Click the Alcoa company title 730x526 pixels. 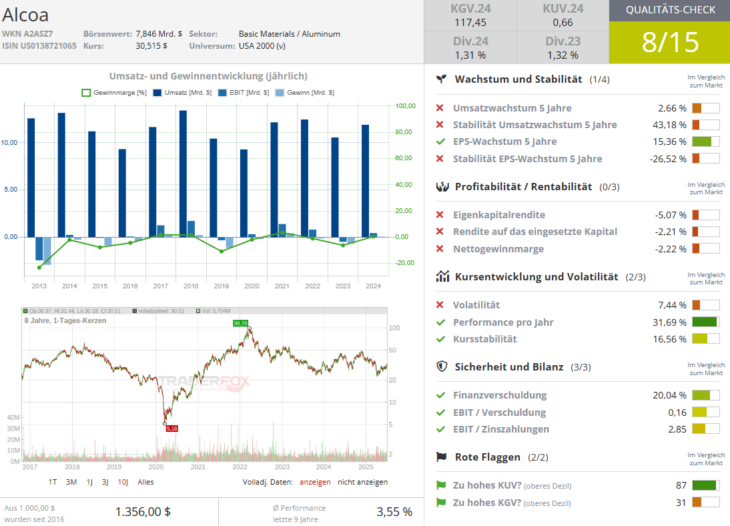pyautogui.click(x=25, y=15)
